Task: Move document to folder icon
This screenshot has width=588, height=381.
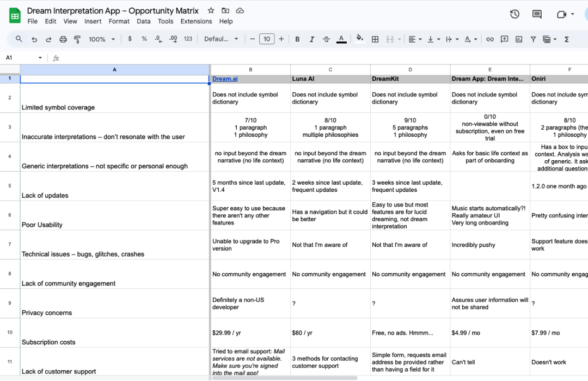Action: 225,10
